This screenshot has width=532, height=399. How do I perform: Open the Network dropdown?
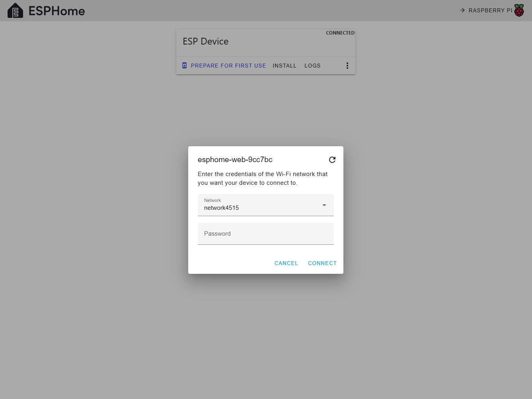coord(266,205)
